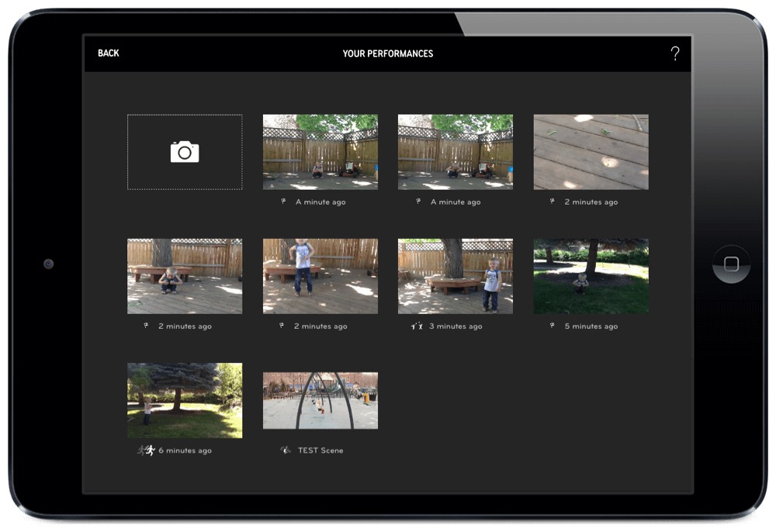
Task: Open the thumbnail labeled 5 minutes ago
Action: pos(591,276)
